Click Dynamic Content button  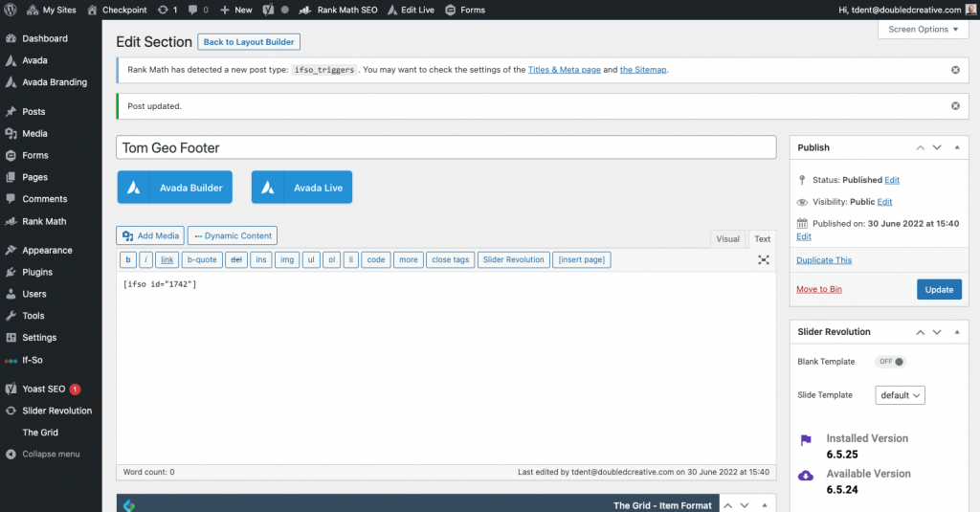point(233,235)
